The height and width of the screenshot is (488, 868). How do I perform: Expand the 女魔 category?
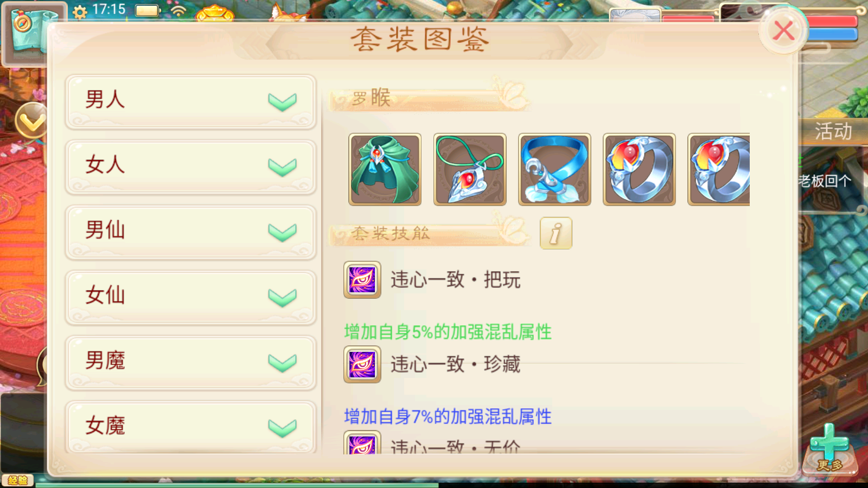click(x=190, y=427)
